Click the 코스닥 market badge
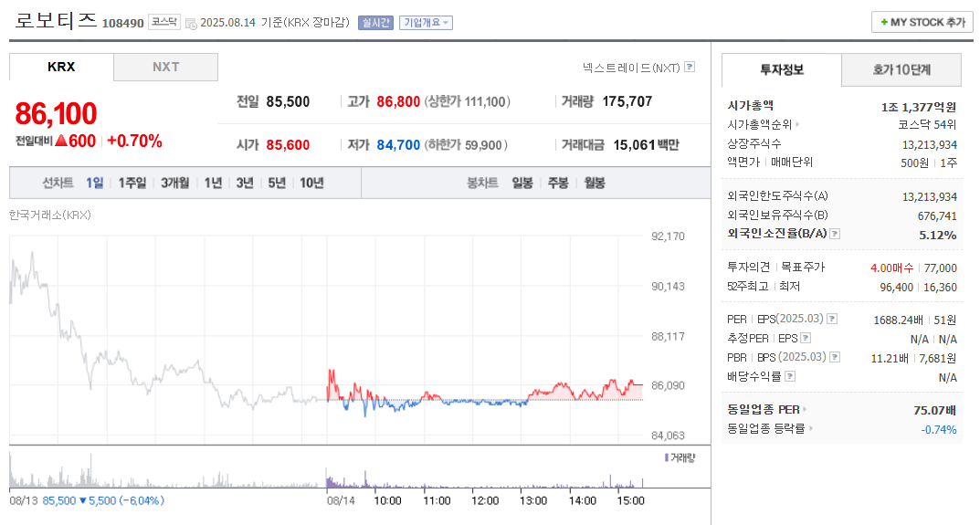Viewport: 980px width, 525px height. point(164,22)
